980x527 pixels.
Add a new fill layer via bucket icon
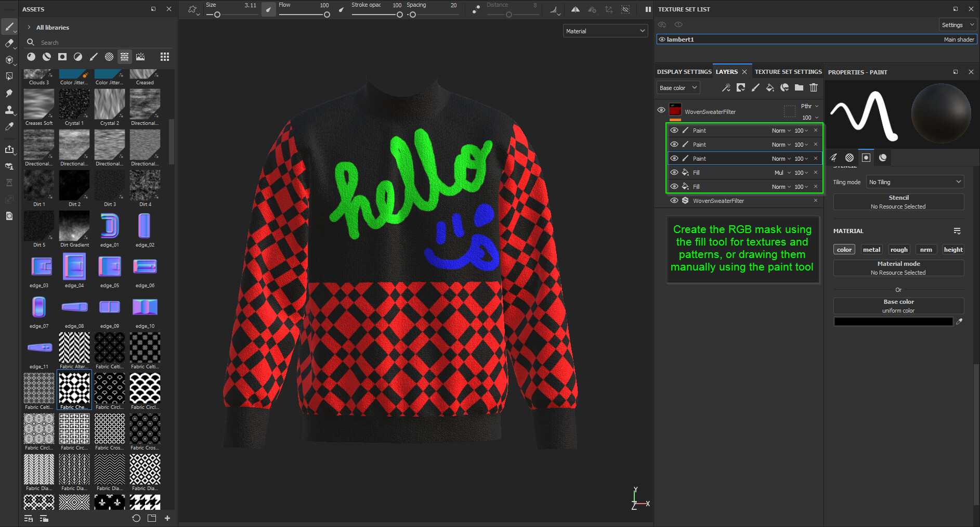[x=770, y=88]
